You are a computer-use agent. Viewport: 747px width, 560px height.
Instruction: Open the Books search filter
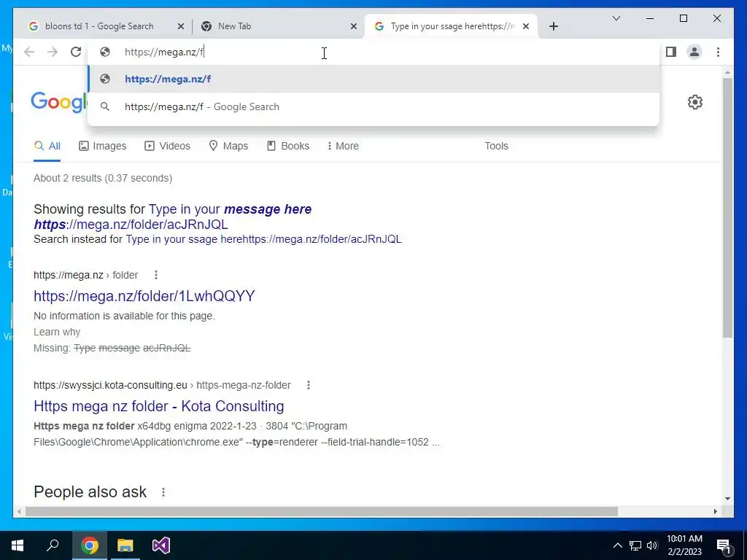(288, 146)
